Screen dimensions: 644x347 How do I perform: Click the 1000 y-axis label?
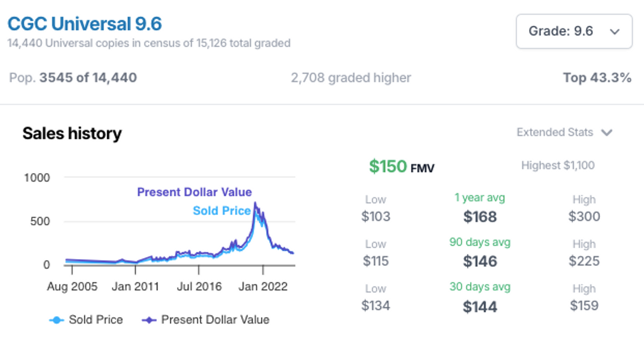click(x=37, y=178)
